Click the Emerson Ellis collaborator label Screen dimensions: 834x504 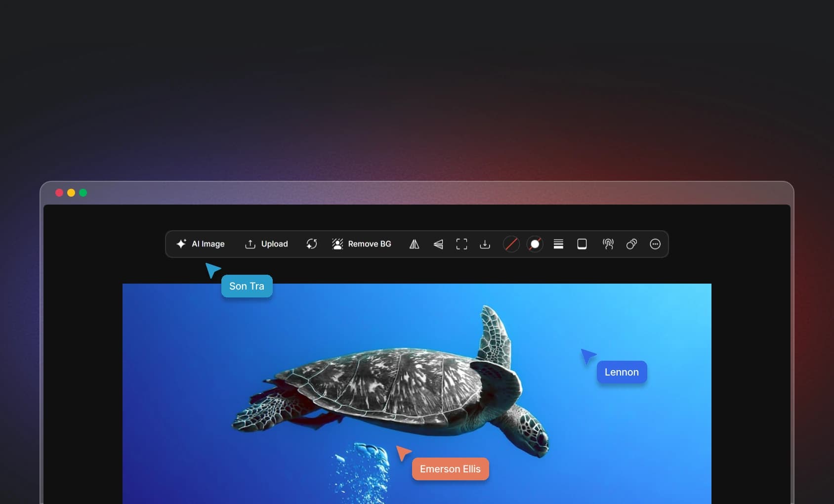(x=451, y=469)
